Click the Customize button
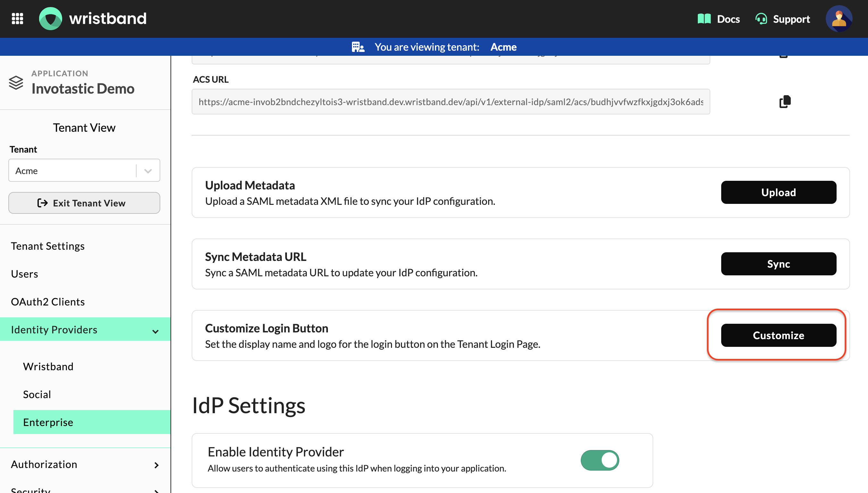 (779, 335)
